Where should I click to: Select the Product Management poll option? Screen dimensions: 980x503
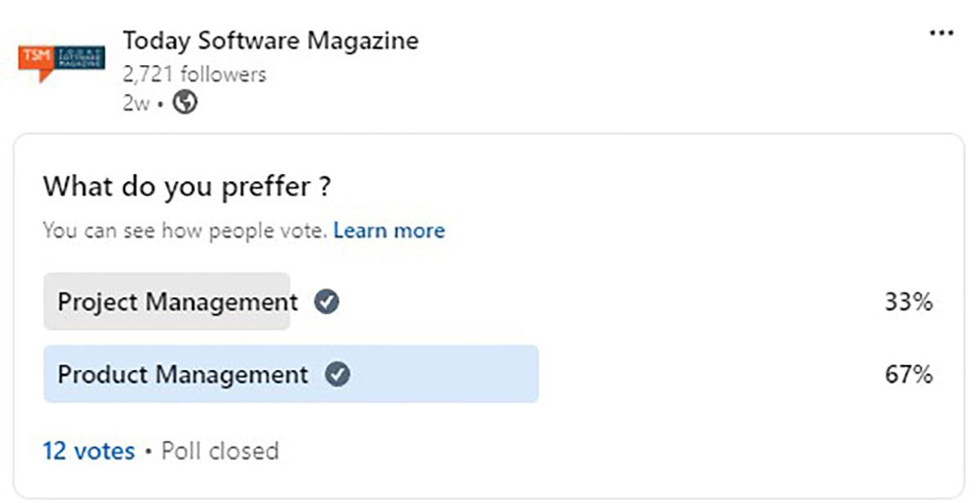[182, 375]
